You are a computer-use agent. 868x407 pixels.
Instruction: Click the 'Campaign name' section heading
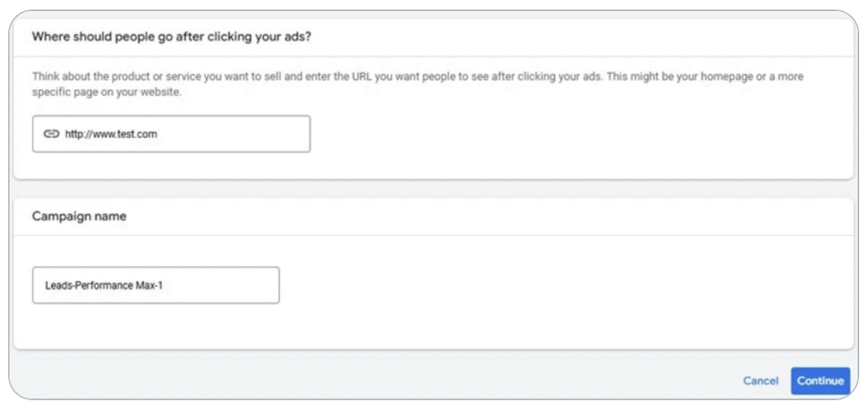point(79,216)
